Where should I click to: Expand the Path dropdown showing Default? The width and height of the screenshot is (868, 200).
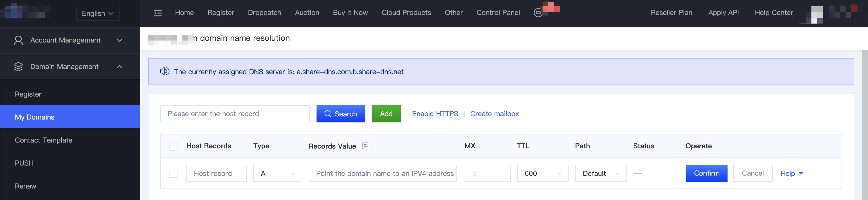tap(601, 173)
